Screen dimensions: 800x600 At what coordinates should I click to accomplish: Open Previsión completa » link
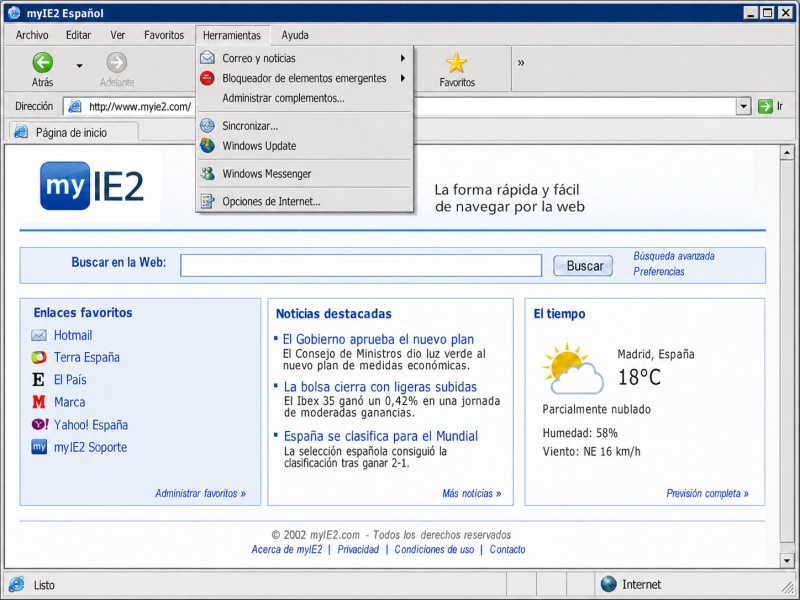click(x=707, y=493)
